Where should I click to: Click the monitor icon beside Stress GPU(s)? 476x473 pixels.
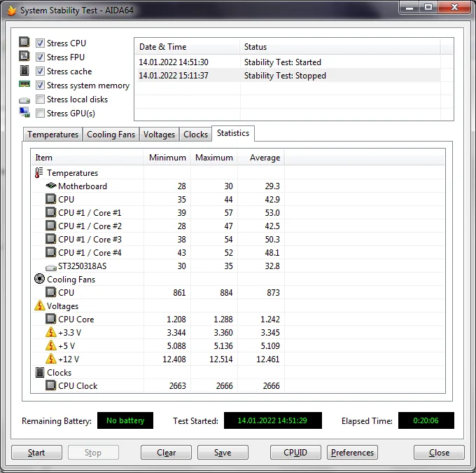point(24,112)
